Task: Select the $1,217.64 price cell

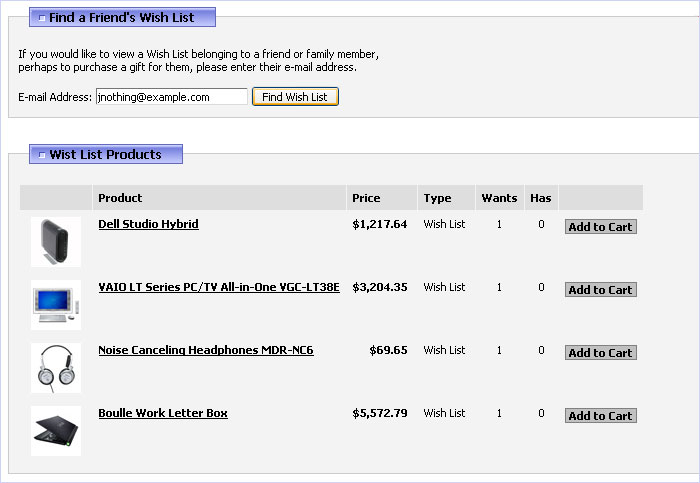Action: (x=379, y=224)
